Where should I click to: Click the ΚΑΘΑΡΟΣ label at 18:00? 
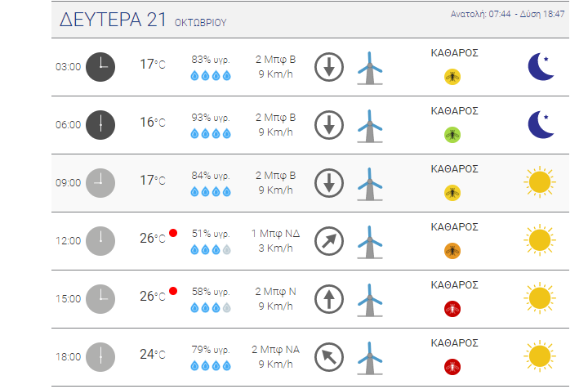(x=454, y=343)
